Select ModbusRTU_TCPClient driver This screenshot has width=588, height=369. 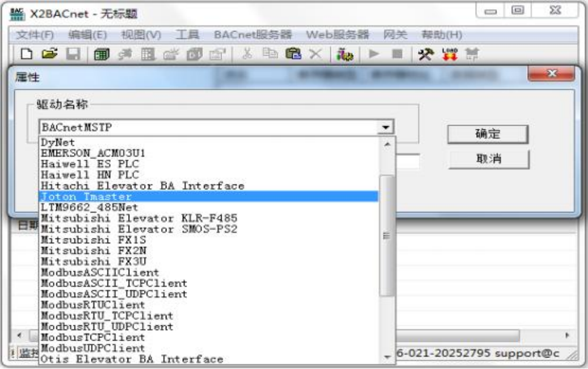point(208,316)
